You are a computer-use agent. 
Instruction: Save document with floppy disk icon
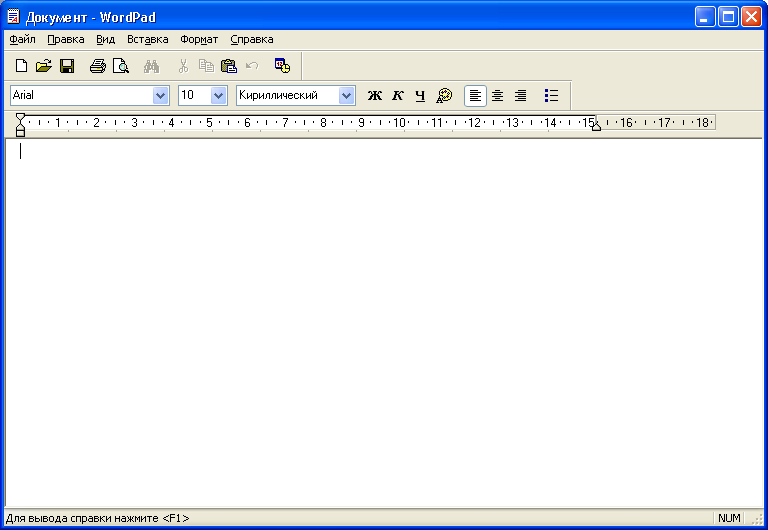(67, 66)
